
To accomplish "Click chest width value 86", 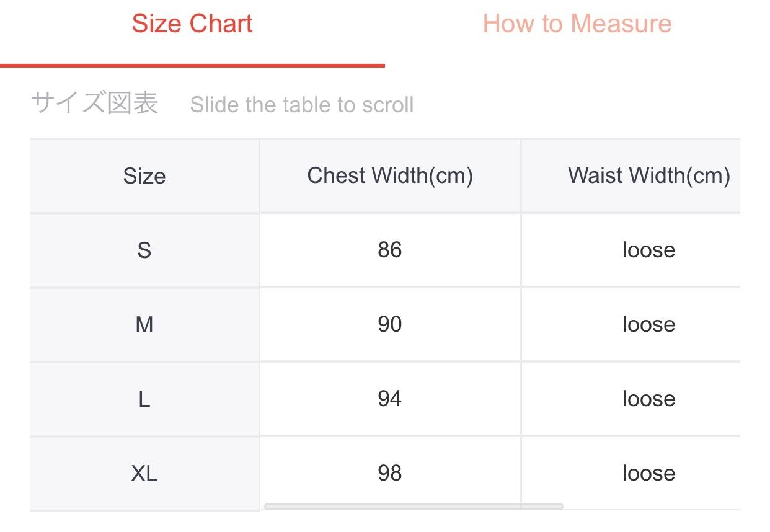I will point(390,250).
